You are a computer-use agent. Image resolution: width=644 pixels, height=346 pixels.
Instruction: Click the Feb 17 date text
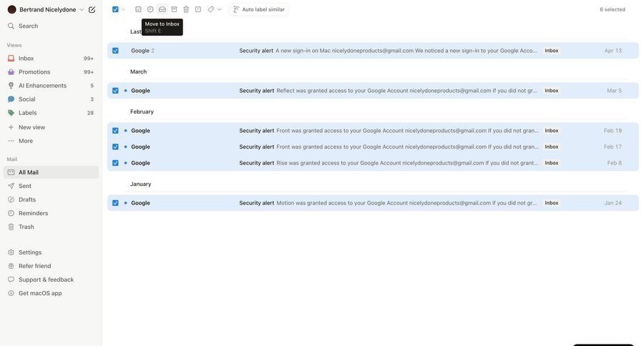click(x=613, y=147)
